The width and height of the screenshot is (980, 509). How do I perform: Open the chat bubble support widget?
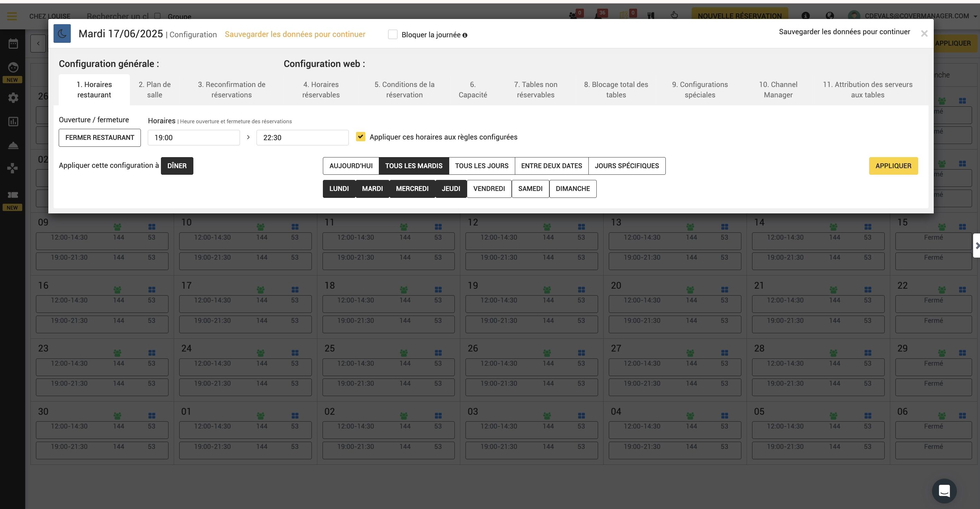coord(944,491)
